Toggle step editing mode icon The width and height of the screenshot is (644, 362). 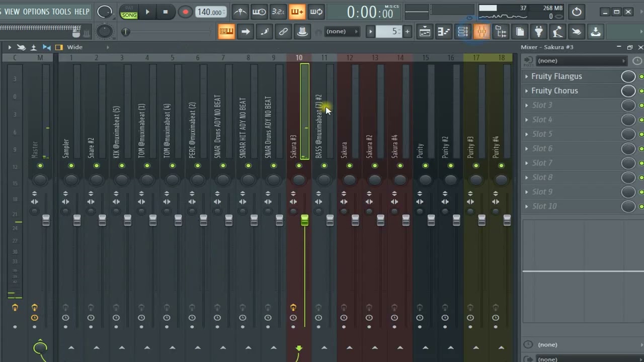click(x=265, y=32)
